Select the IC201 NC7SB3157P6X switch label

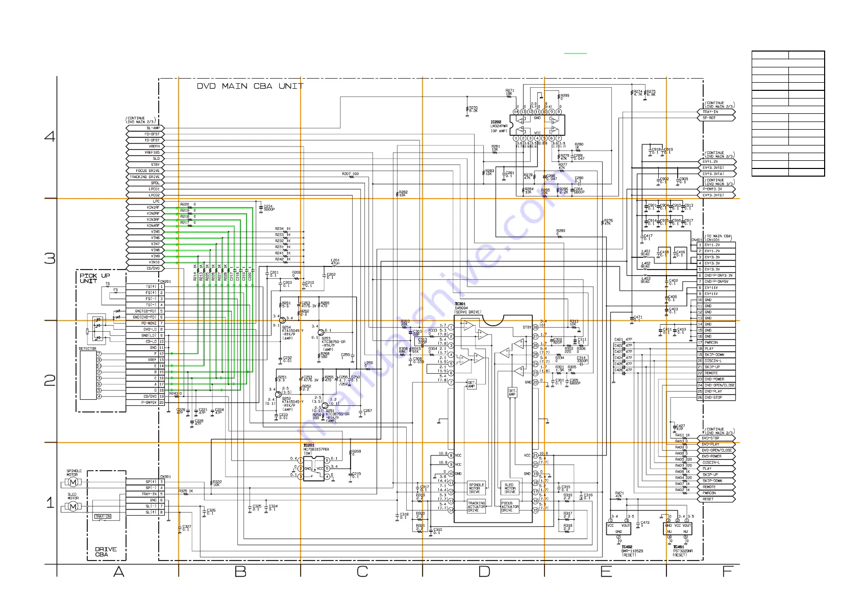316,449
